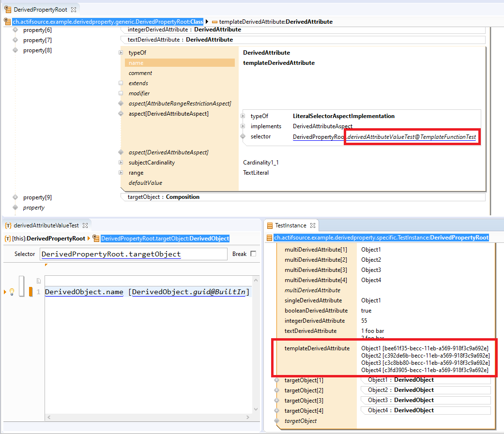The height and width of the screenshot is (434, 504).
Task: Open the derivedAttributeValueTest@TemplateFunctionTest selector link
Action: 412,137
